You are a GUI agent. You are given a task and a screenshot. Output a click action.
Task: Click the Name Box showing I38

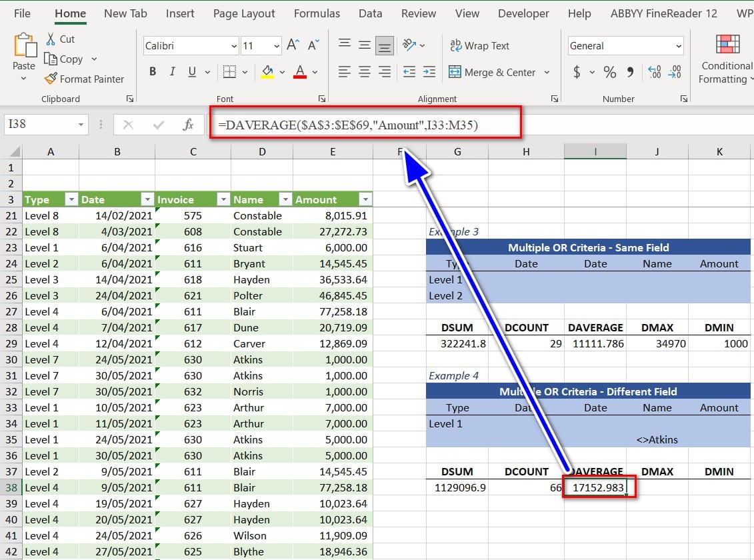[40, 124]
